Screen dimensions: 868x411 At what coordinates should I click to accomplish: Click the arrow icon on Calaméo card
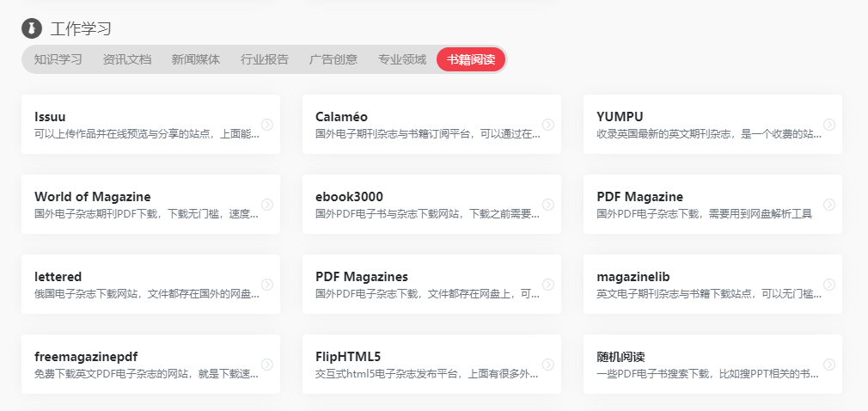pyautogui.click(x=548, y=125)
